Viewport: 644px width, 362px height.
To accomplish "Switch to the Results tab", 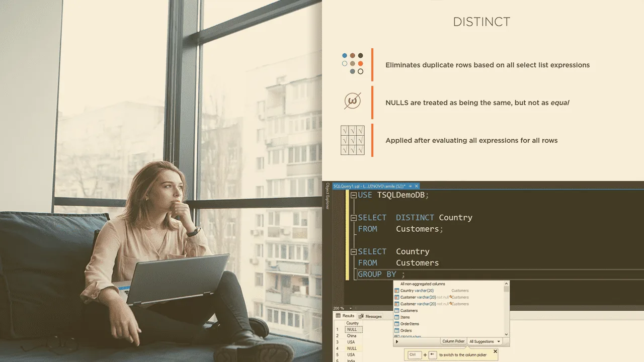I will click(x=346, y=316).
